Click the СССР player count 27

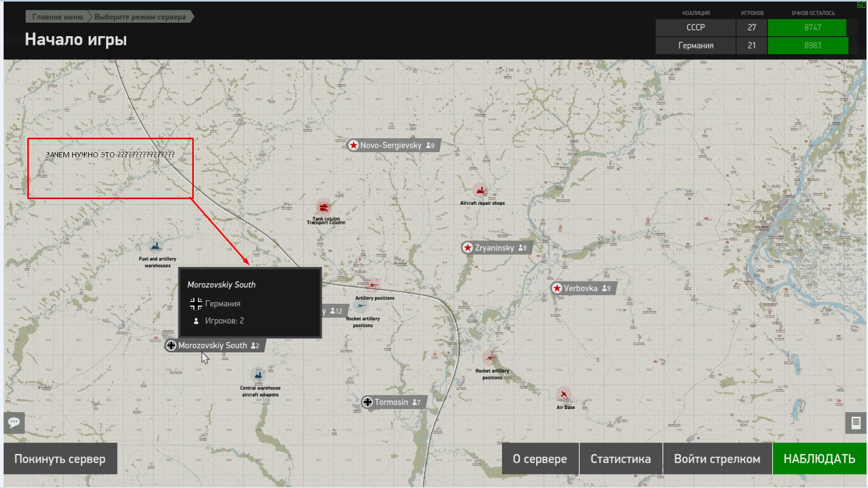(x=752, y=27)
